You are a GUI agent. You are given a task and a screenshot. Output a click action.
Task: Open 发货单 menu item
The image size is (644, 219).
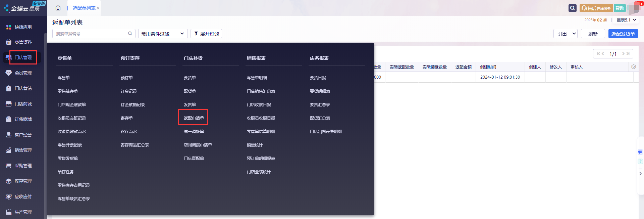click(x=190, y=104)
